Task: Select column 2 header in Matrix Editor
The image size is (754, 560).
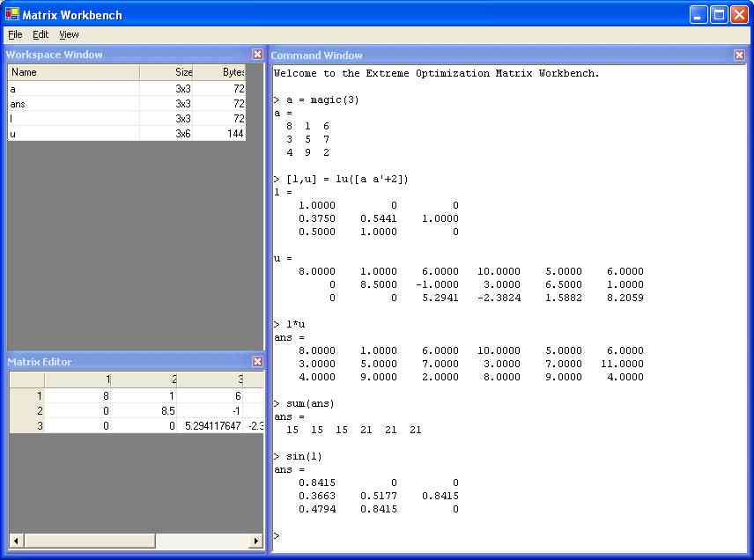Action: pyautogui.click(x=144, y=379)
